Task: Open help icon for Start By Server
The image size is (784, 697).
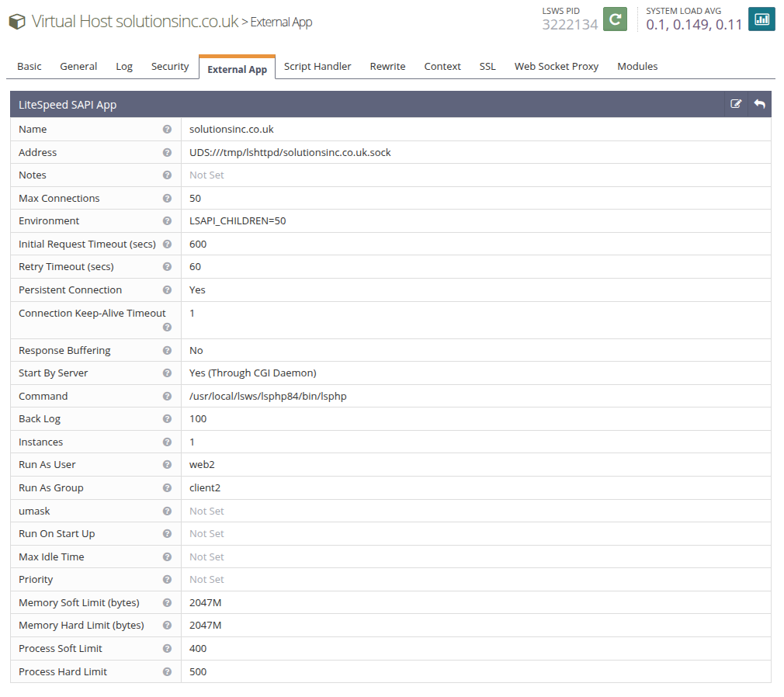Action: pyautogui.click(x=167, y=373)
